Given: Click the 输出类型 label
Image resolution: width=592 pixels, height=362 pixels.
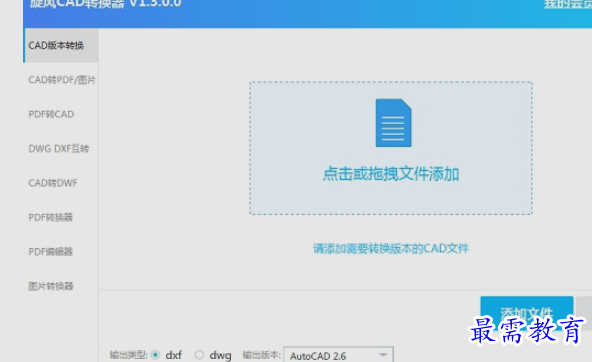Looking at the screenshot, I should [128, 355].
